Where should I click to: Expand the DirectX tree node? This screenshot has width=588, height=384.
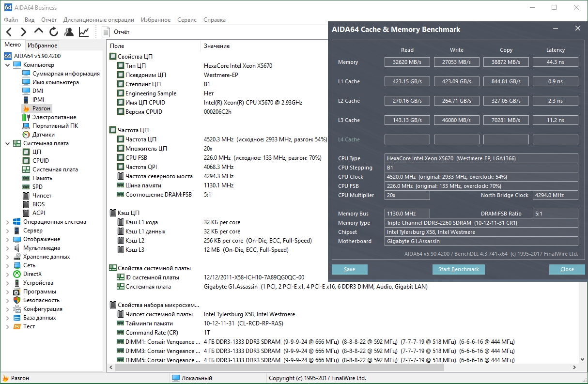(7, 274)
